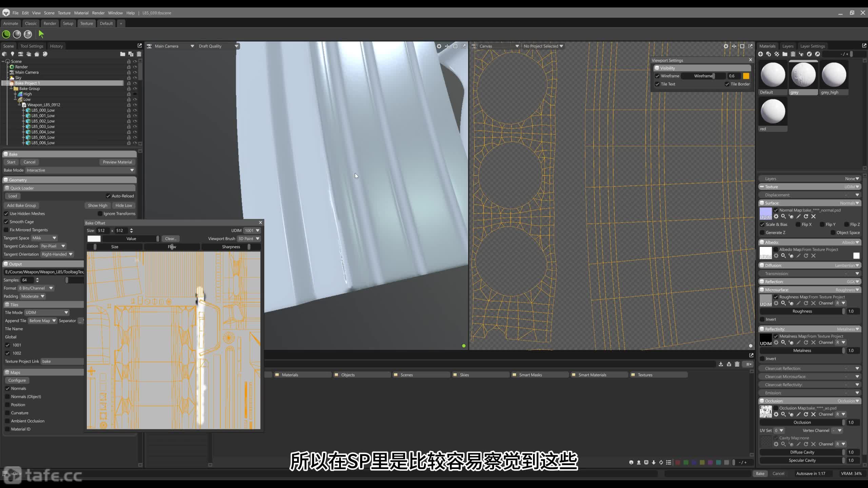Viewport: 868px width, 488px height.
Task: Click the library download import icon
Action: tap(721, 364)
